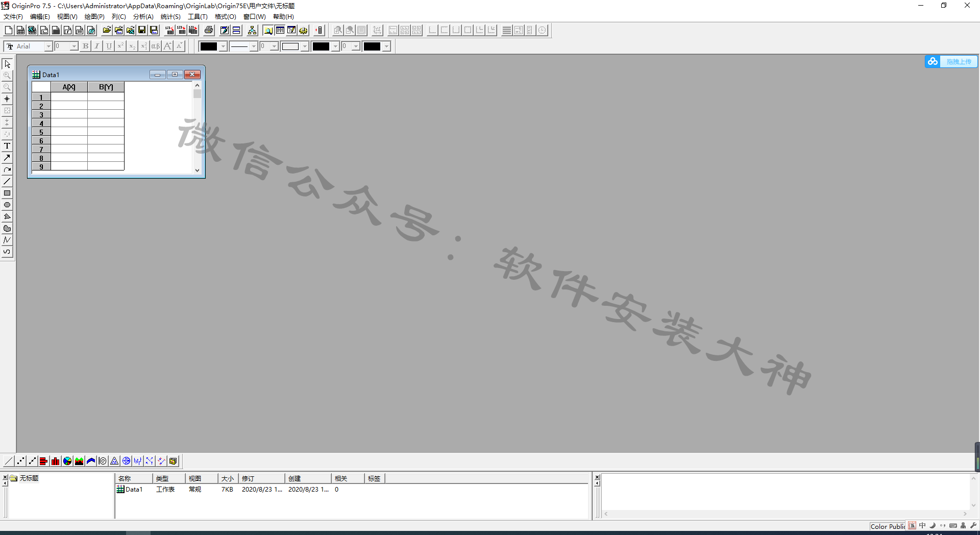This screenshot has width=980, height=535.
Task: Select the Pointer tool
Action: pyautogui.click(x=7, y=64)
